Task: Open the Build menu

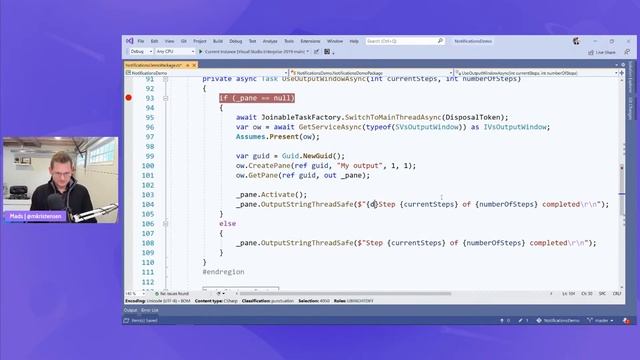Action: [x=218, y=41]
